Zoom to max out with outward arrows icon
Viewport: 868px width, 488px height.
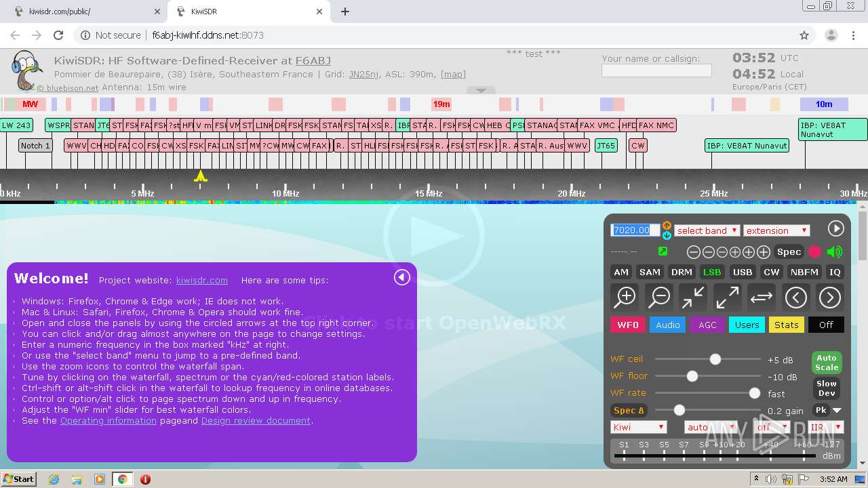727,297
